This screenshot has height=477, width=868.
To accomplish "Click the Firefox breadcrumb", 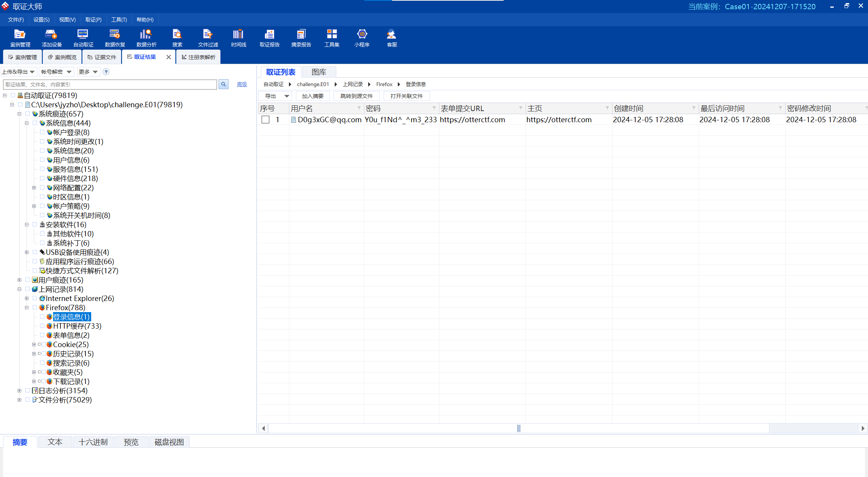I will point(384,84).
